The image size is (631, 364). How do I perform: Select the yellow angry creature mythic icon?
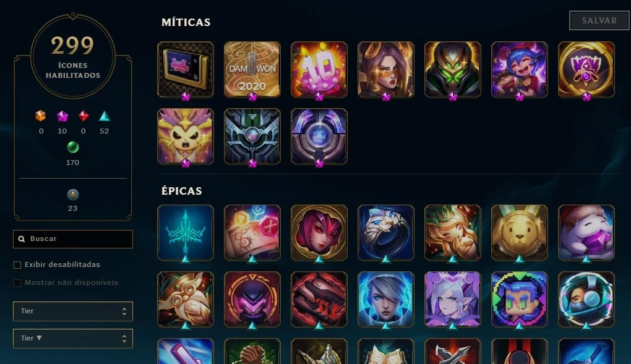pos(186,137)
